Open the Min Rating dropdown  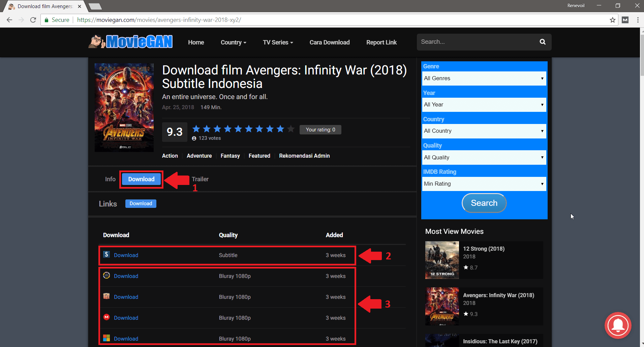[x=484, y=184]
